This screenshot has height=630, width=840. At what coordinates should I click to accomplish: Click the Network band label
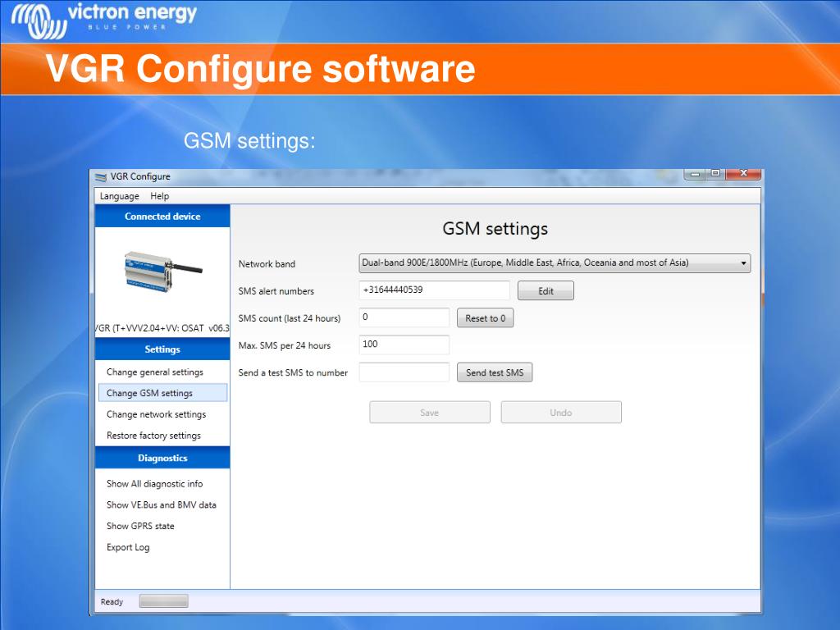pos(267,264)
